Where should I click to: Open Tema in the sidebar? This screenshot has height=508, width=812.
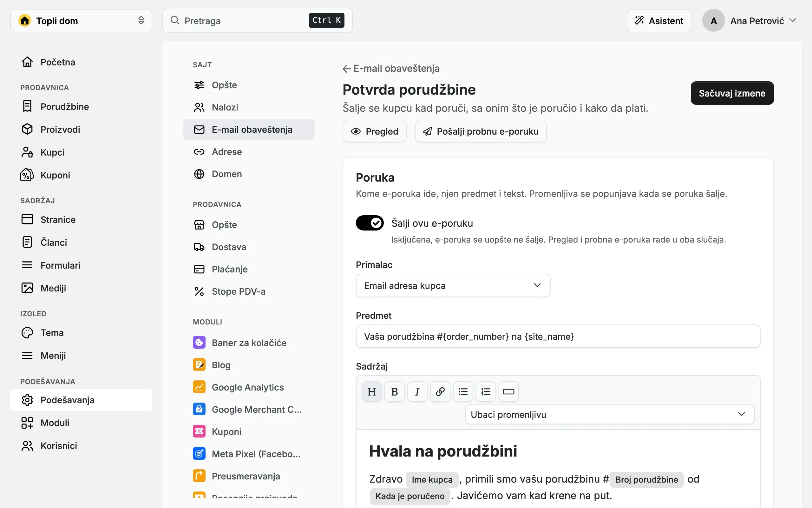[x=81, y=333]
